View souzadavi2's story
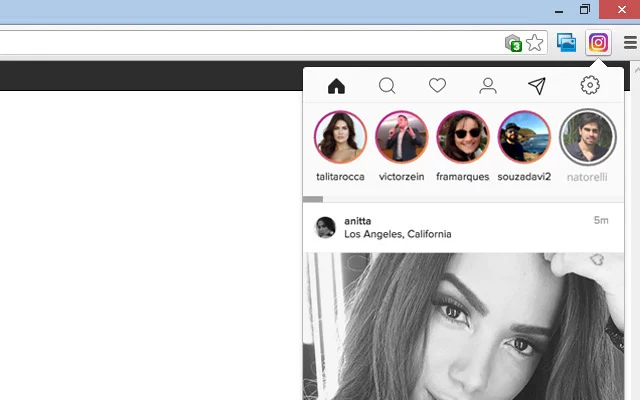 tap(524, 137)
